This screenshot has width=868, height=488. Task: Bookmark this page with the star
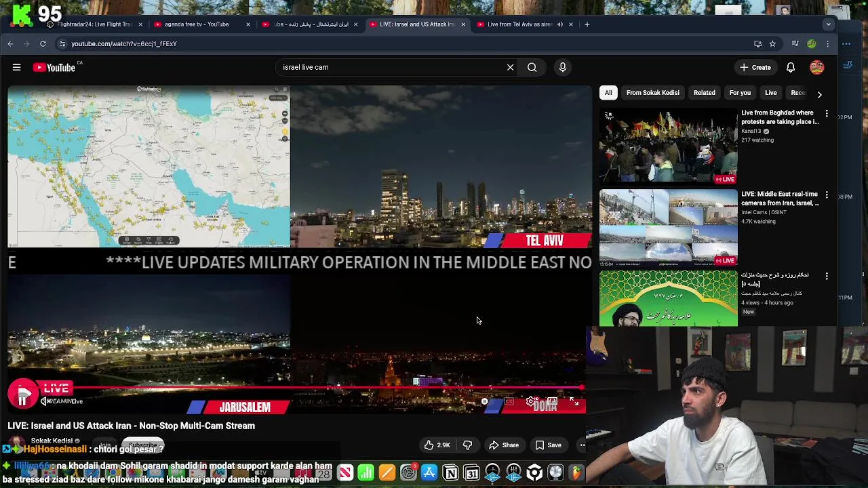coord(772,43)
